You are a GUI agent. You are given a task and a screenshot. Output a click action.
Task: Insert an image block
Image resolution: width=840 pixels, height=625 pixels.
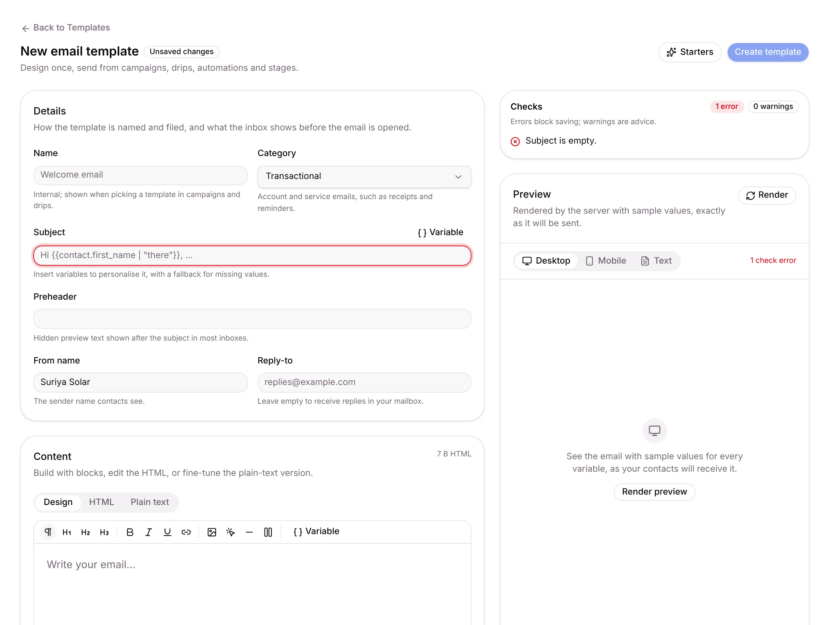(x=212, y=532)
